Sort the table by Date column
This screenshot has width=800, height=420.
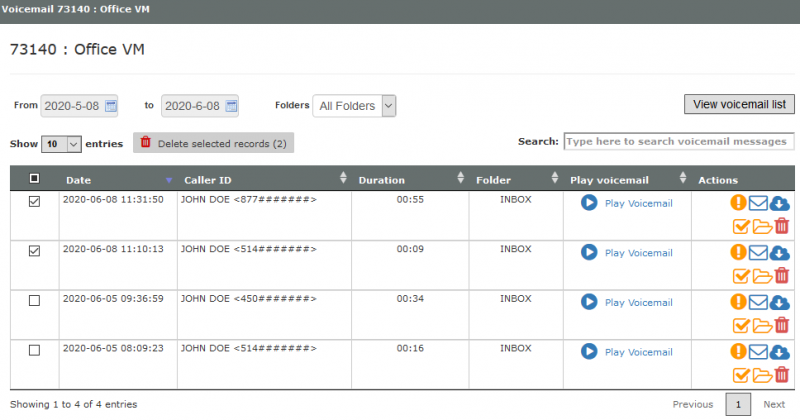click(118, 180)
